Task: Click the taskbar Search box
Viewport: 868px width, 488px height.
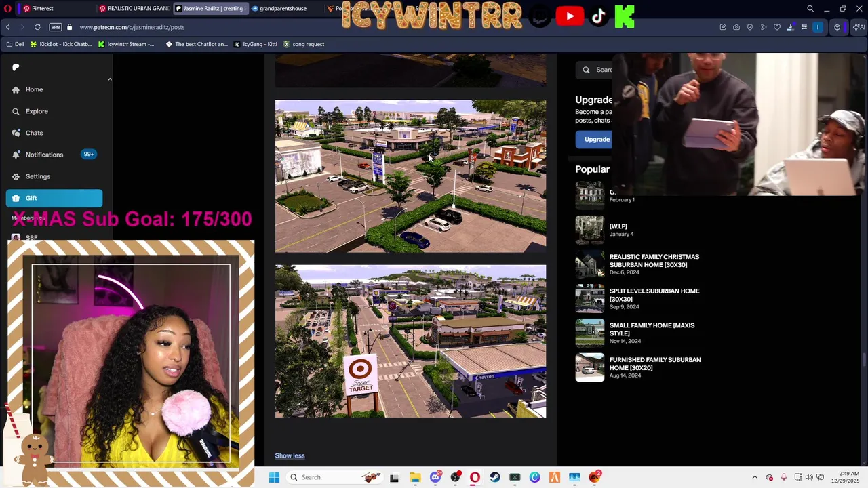Action: (334, 477)
